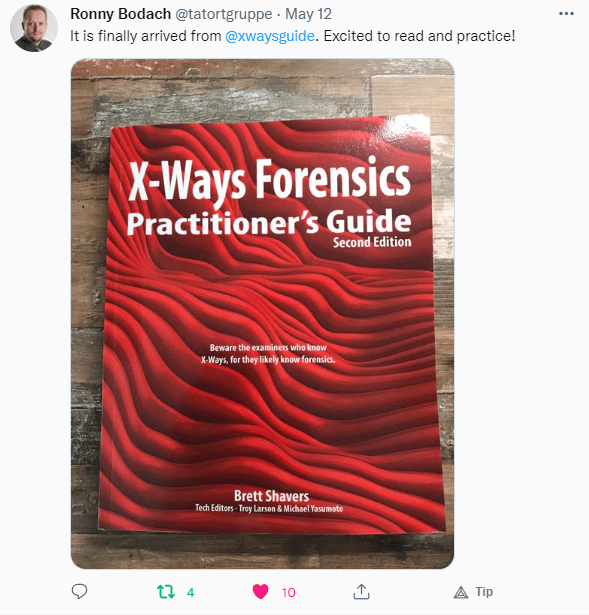Viewport: 589px width, 615px height.
Task: Click the reply speech bubble icon
Action: coord(79,591)
